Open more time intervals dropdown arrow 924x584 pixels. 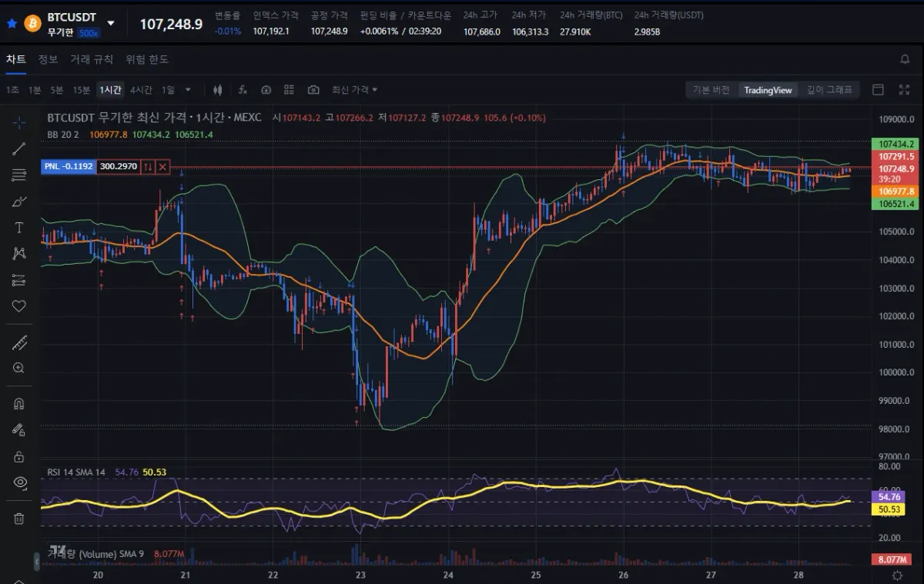click(188, 90)
